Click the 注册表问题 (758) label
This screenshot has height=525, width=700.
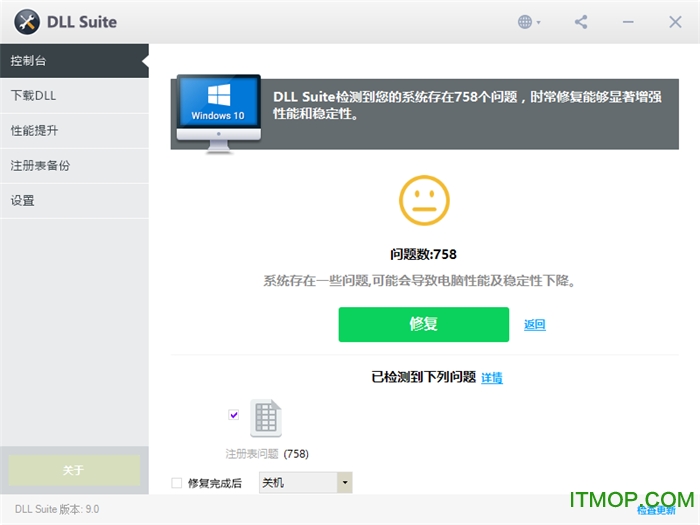click(267, 454)
